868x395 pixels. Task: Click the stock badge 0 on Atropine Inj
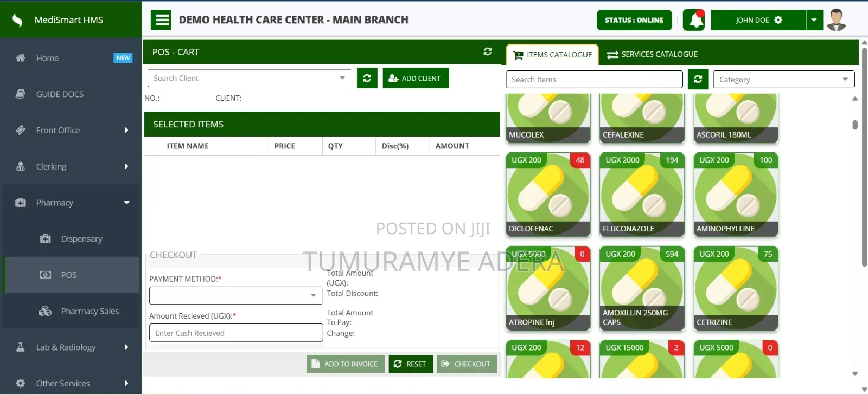[582, 254]
